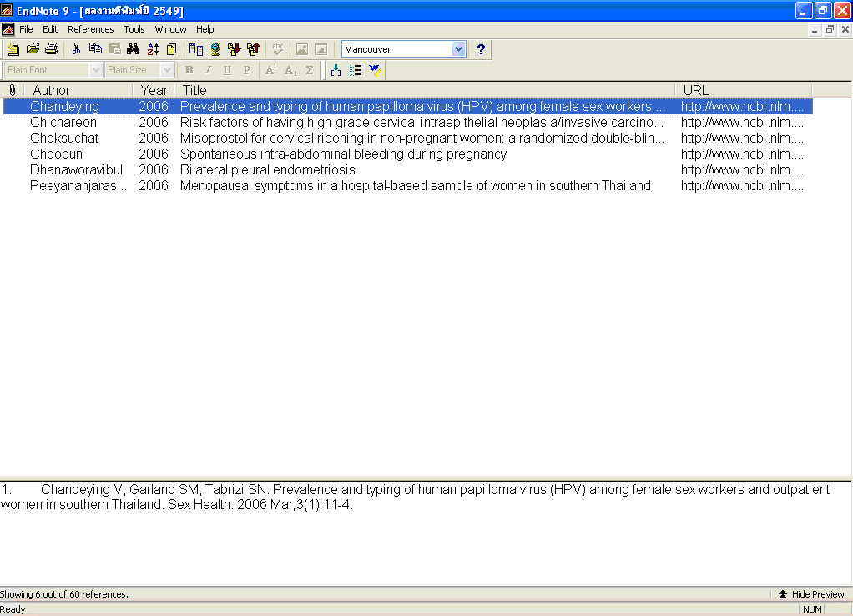Image resolution: width=853 pixels, height=616 pixels.
Task: Click the Print icon in the toolbar
Action: click(x=52, y=49)
